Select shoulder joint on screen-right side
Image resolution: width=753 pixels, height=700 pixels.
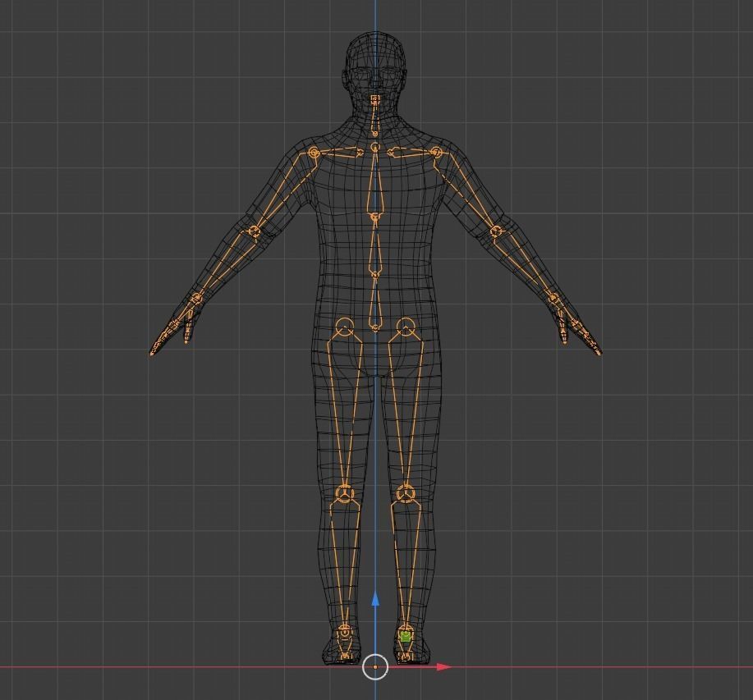pos(436,153)
